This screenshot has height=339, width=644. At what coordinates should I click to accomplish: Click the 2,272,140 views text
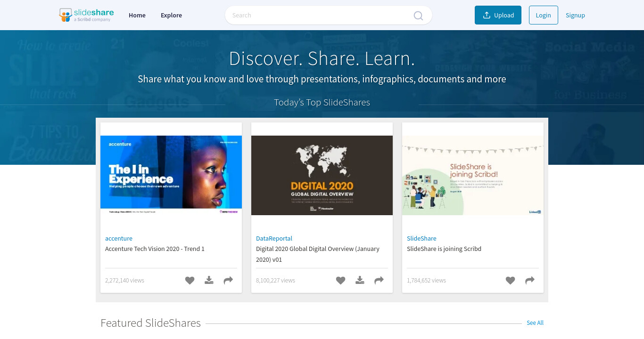[x=124, y=280]
